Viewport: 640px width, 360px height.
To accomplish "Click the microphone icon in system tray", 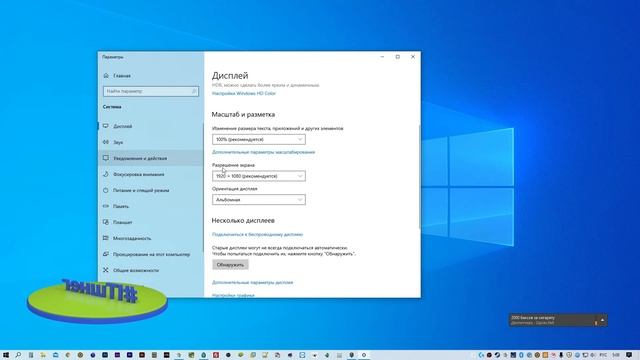I will [561, 355].
